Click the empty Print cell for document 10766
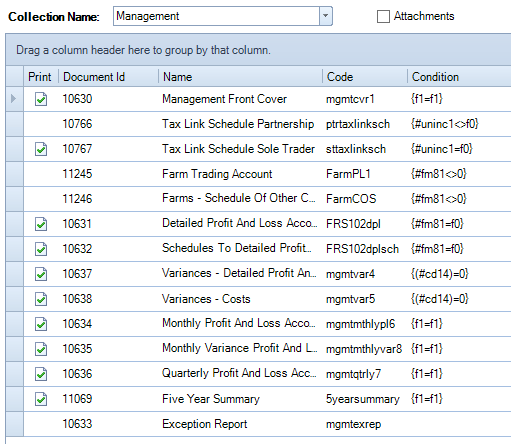515x445 pixels. pos(41,124)
